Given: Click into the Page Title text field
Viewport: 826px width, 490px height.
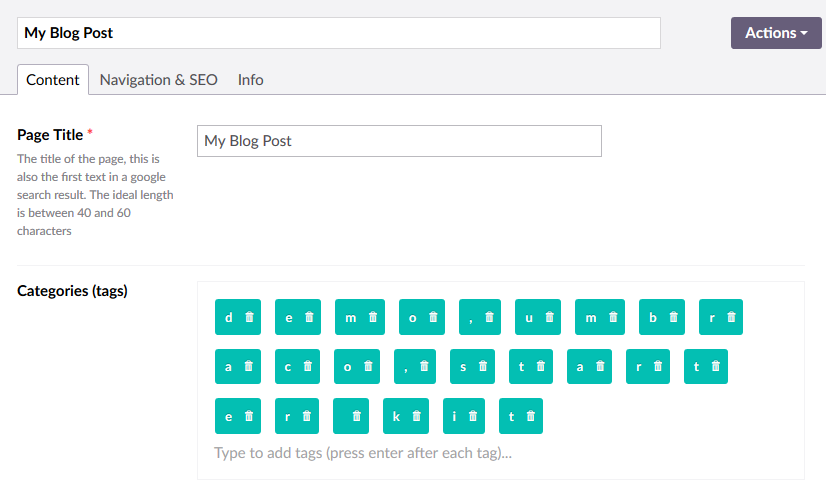Looking at the screenshot, I should [x=399, y=141].
